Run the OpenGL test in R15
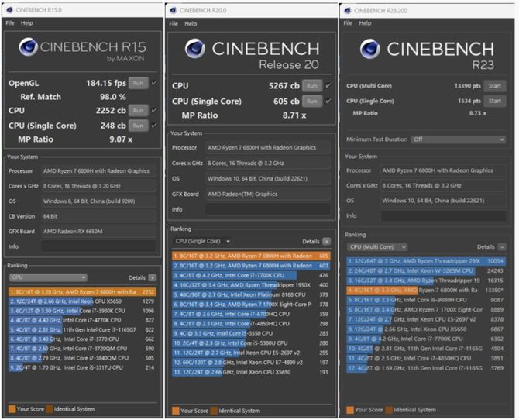 [x=139, y=83]
